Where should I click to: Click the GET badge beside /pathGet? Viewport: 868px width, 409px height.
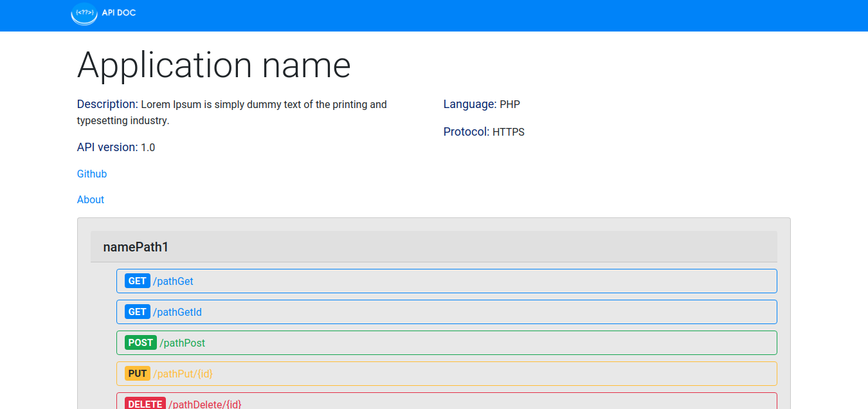pos(138,281)
